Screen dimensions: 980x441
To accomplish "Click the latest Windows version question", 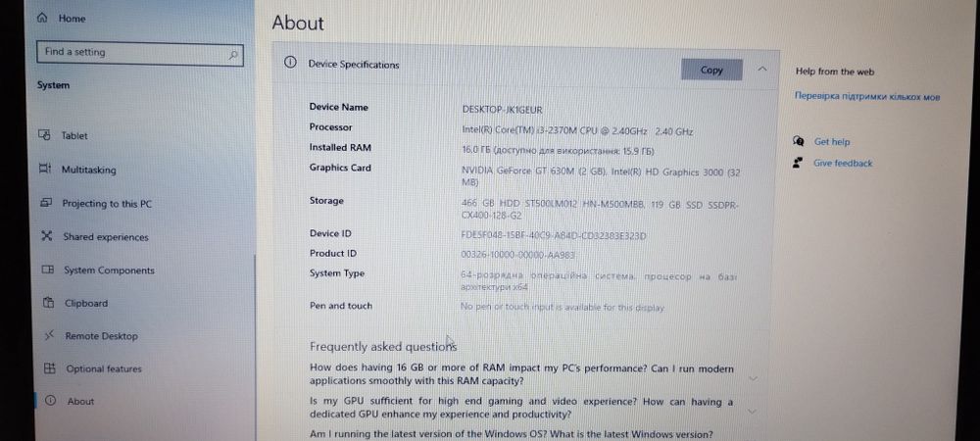I will [511, 435].
